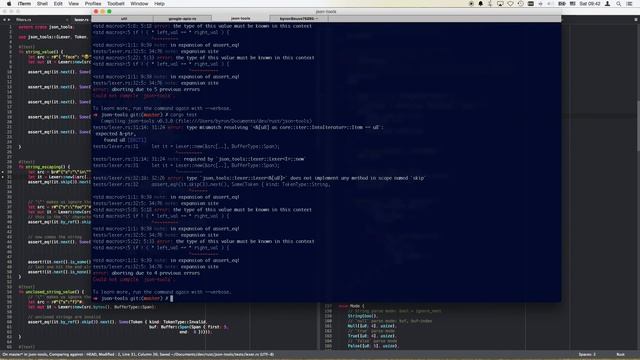Click the terminal prompt cursor at the bottom
This screenshot has height=360, width=640.
click(x=171, y=298)
